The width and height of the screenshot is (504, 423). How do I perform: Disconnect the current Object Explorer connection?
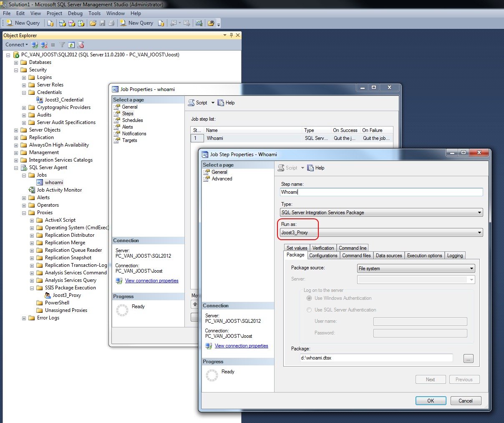(x=44, y=44)
